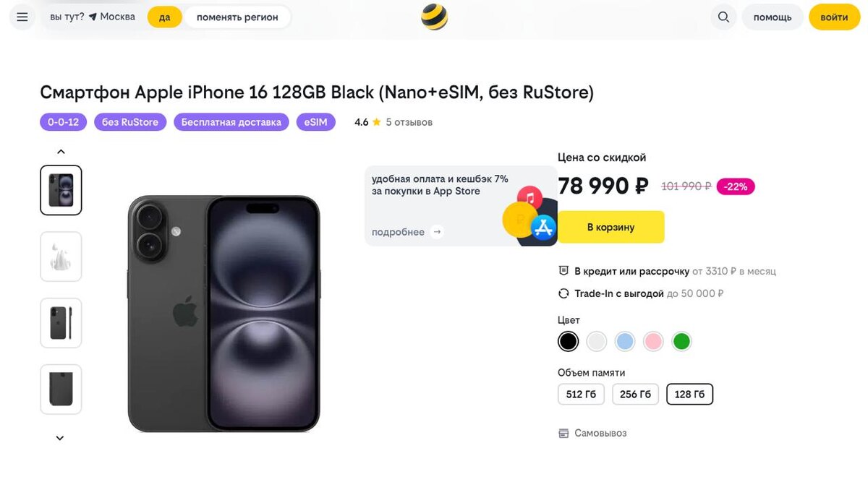Add to cart with В корзину
Screen dimensions: 868x495
[610, 227]
